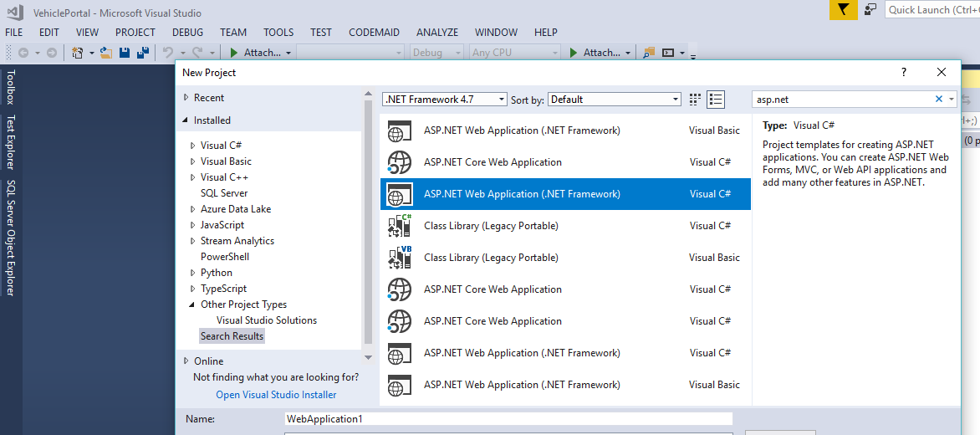
Task: Click the Open File folder icon
Action: coord(106,53)
